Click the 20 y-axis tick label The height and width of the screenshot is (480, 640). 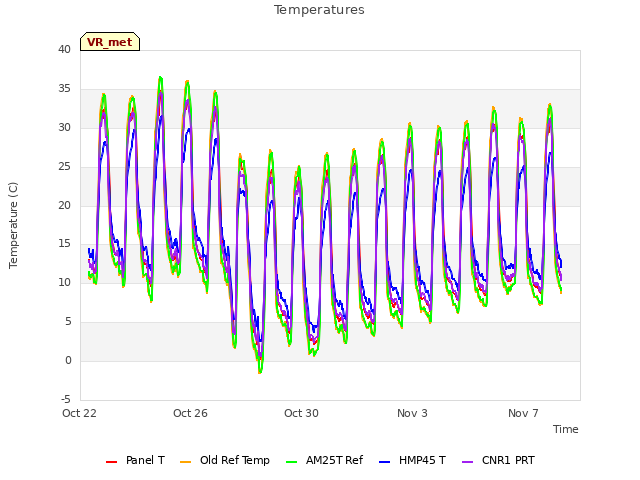[64, 205]
